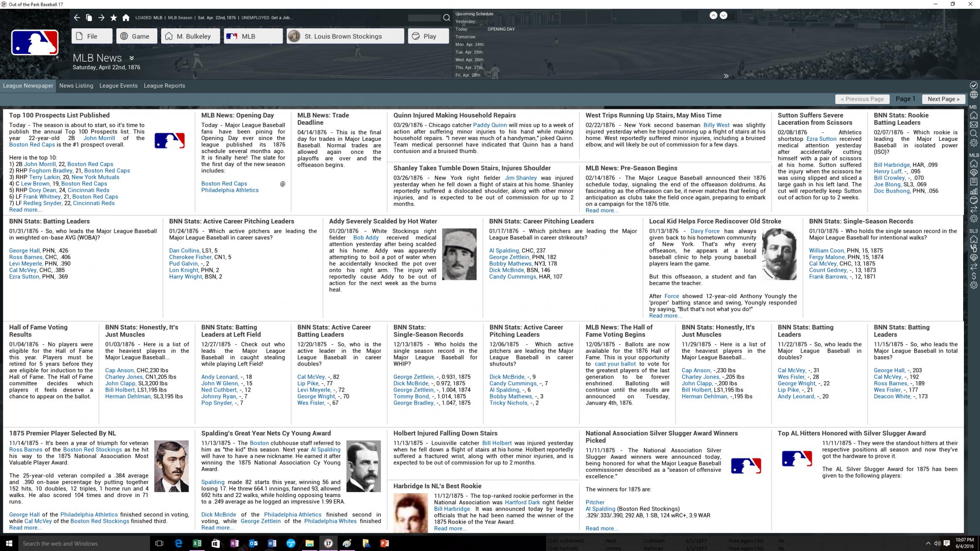This screenshot has width=980, height=551.
Task: Open the St. Louis Brown Stockings menu
Action: (345, 36)
